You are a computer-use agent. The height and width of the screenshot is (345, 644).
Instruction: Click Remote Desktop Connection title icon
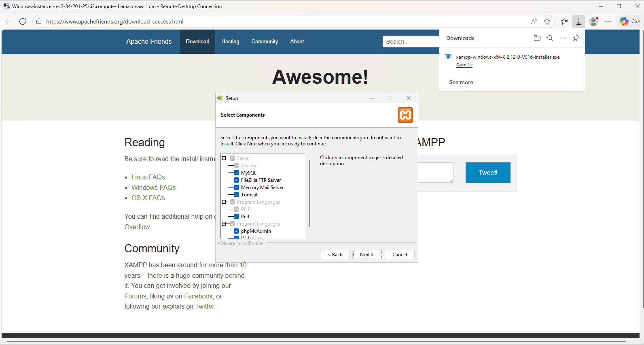tap(6, 6)
